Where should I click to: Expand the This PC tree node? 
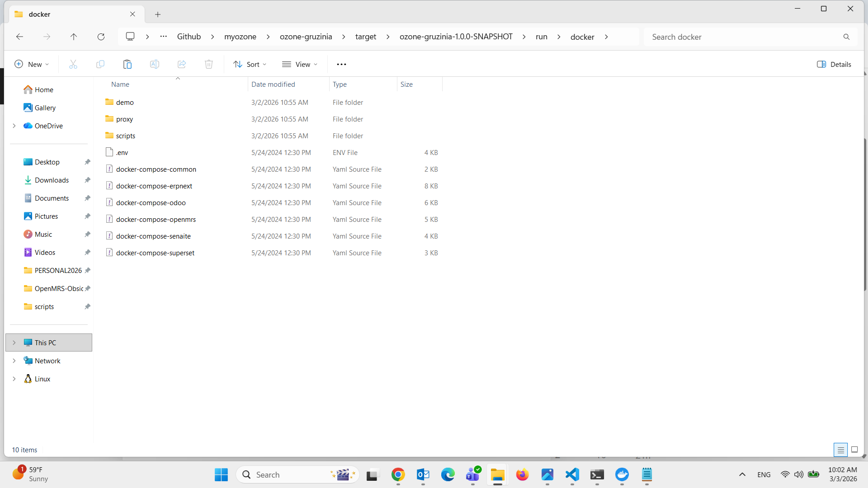click(14, 343)
